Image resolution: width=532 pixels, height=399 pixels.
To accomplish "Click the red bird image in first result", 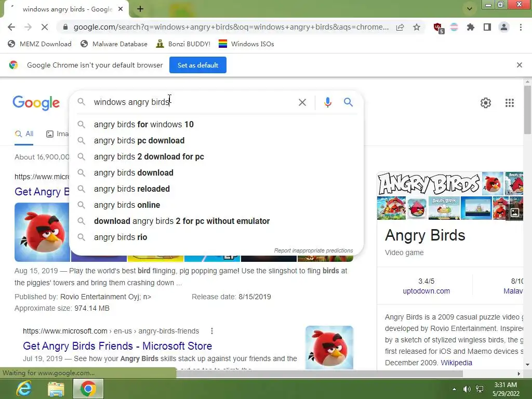I will (42, 232).
